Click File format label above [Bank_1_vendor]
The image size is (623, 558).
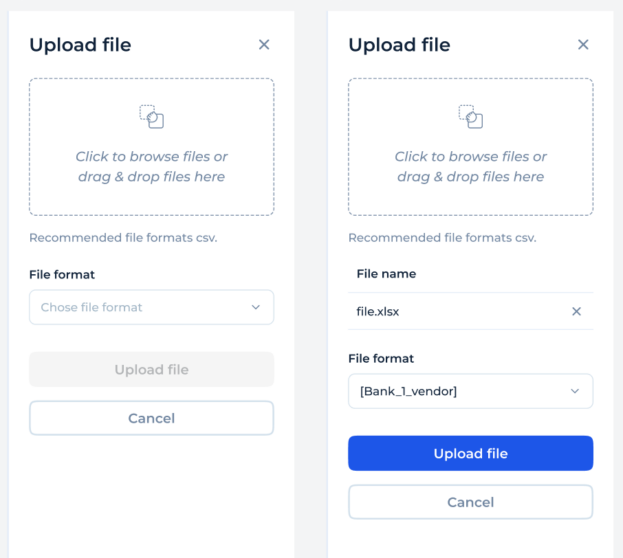coord(381,358)
